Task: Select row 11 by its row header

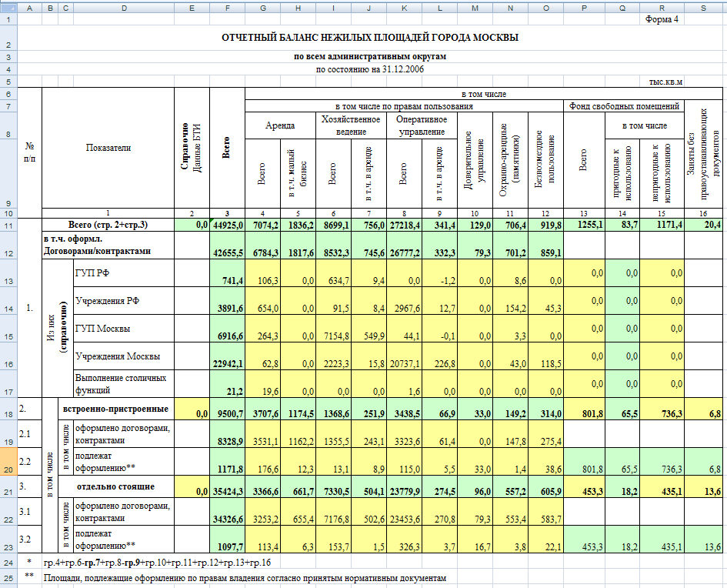Action: (x=8, y=226)
